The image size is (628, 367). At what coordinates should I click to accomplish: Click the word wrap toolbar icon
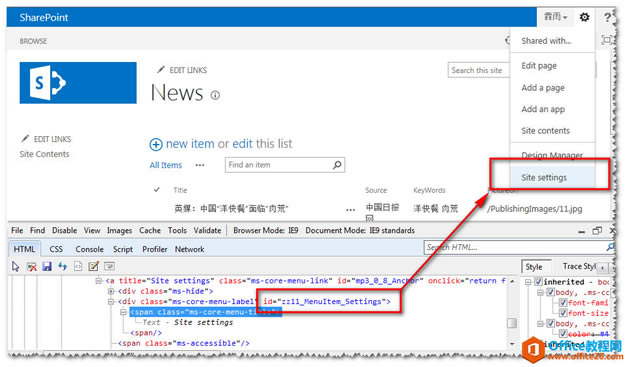[109, 266]
